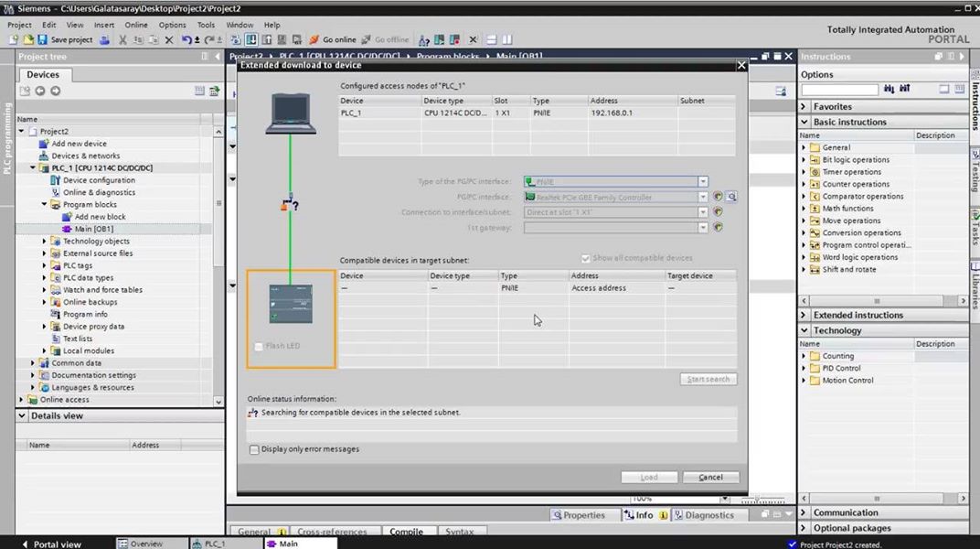Click the Project tree vertical scrollbar
This screenshot has width=980, height=549.
(218, 265)
